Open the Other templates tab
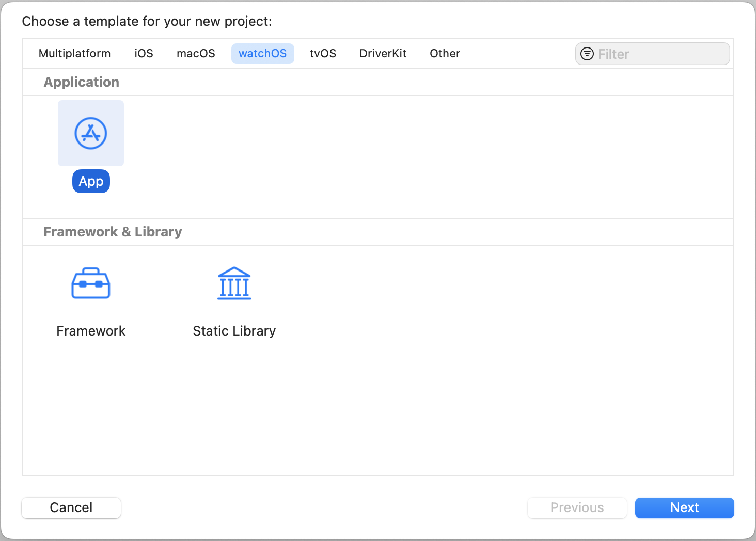The width and height of the screenshot is (756, 541). tap(445, 54)
